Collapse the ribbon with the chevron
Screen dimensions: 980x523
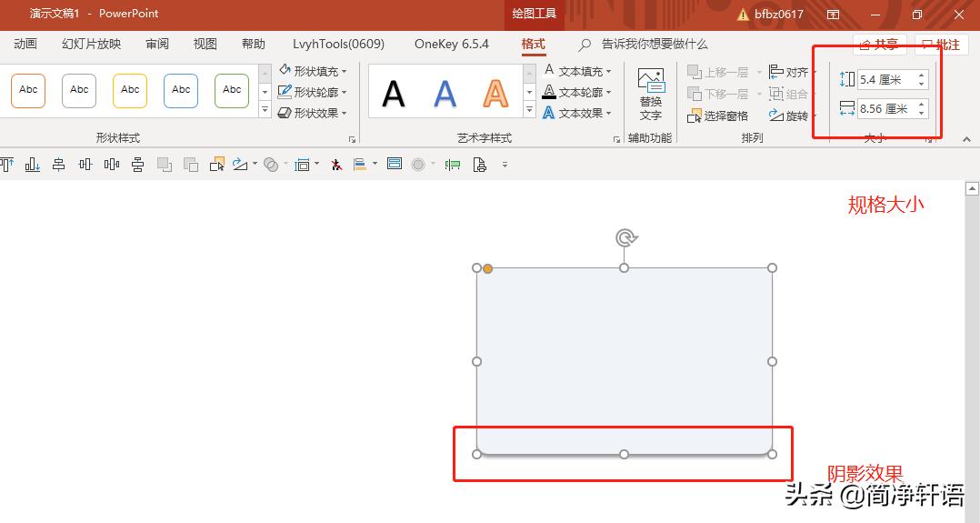point(967,139)
